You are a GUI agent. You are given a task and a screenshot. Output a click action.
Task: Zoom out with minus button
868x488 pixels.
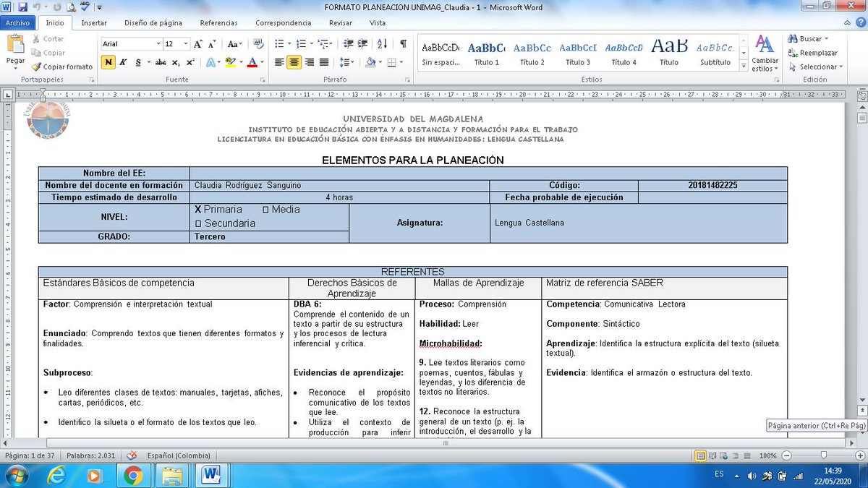[786, 456]
